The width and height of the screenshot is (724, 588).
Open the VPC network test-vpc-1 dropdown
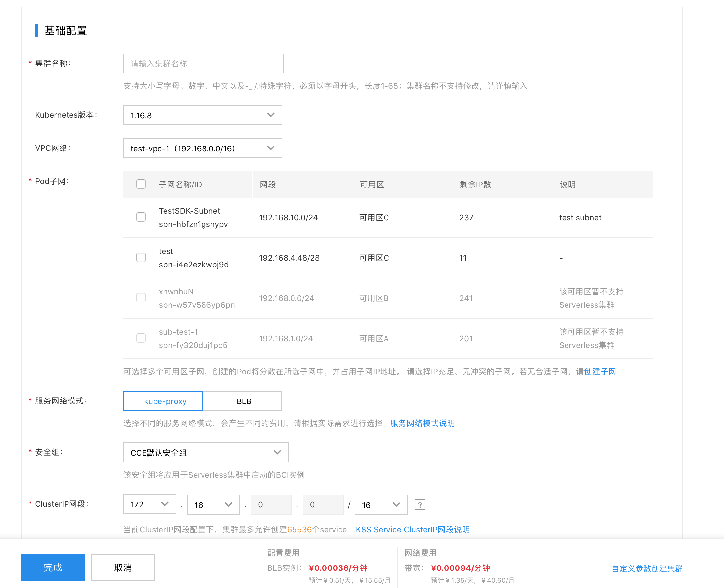203,148
